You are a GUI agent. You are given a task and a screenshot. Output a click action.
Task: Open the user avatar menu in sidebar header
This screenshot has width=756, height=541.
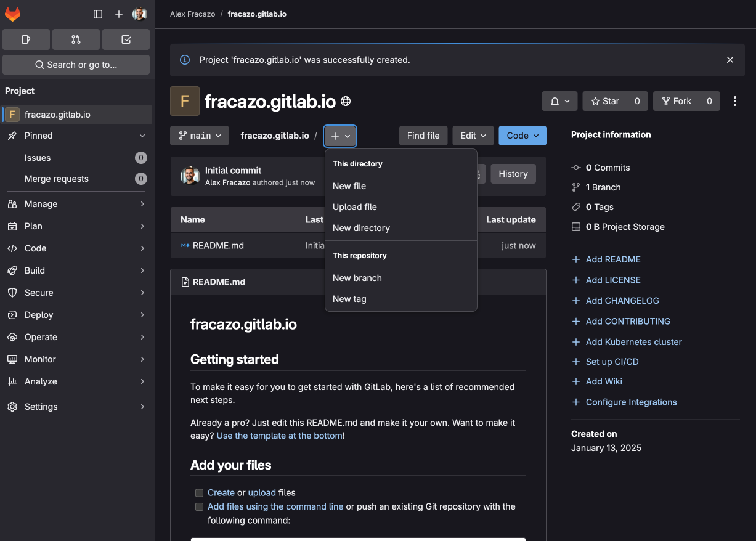[x=140, y=14]
